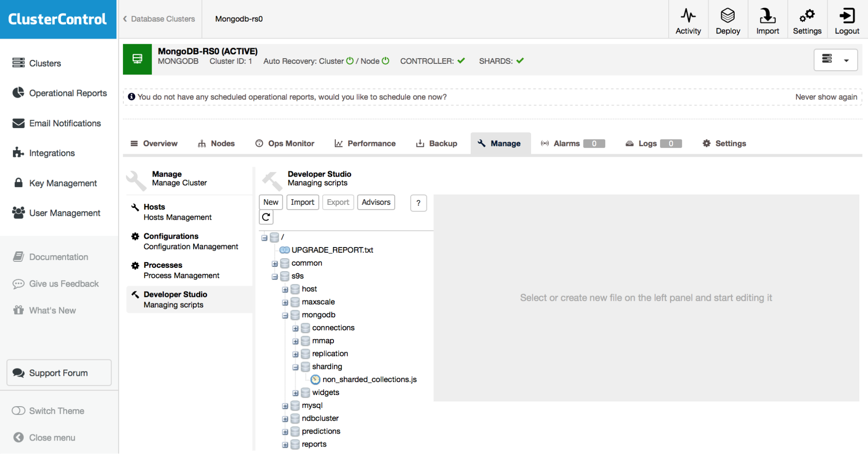Expand the mmap folder

pos(295,342)
